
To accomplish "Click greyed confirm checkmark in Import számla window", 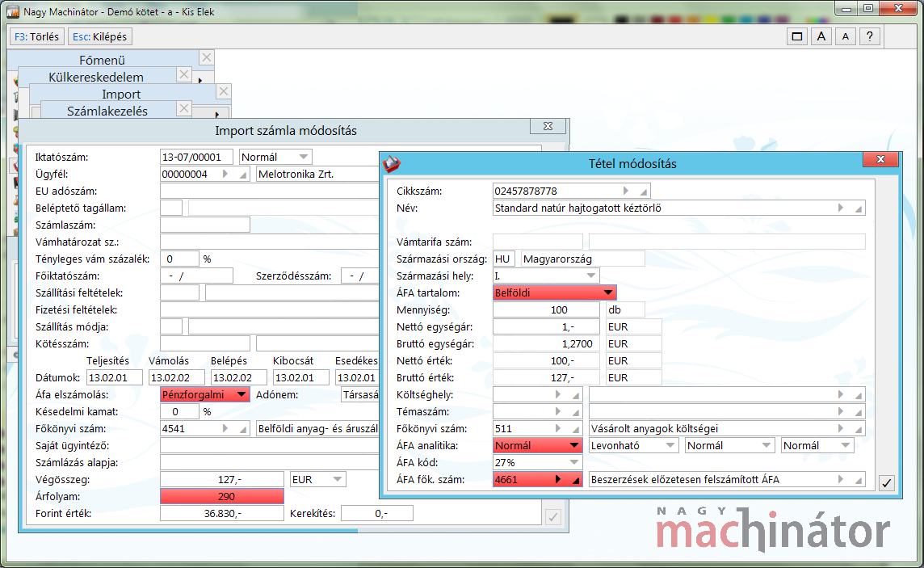I will (x=552, y=517).
